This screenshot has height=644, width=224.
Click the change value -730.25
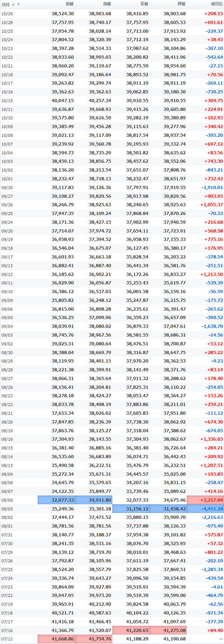pyautogui.click(x=214, y=92)
